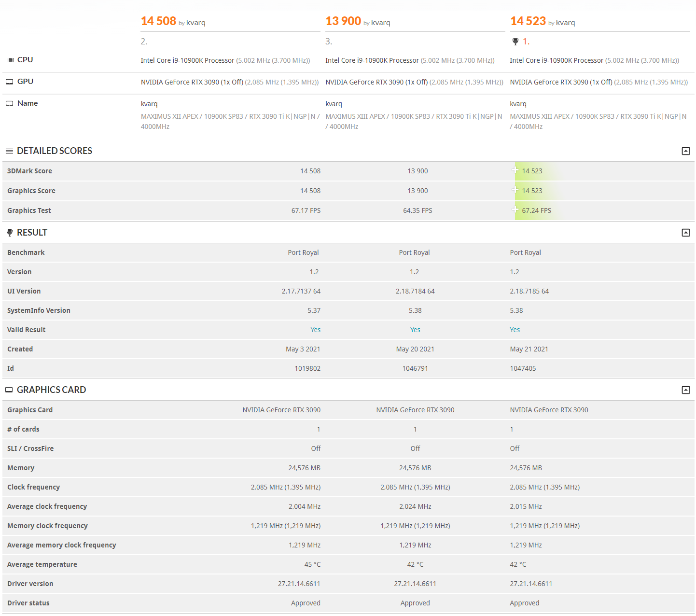The width and height of the screenshot is (696, 616).
Task: Click Valid Result Yes for May 3 result
Action: click(x=316, y=330)
